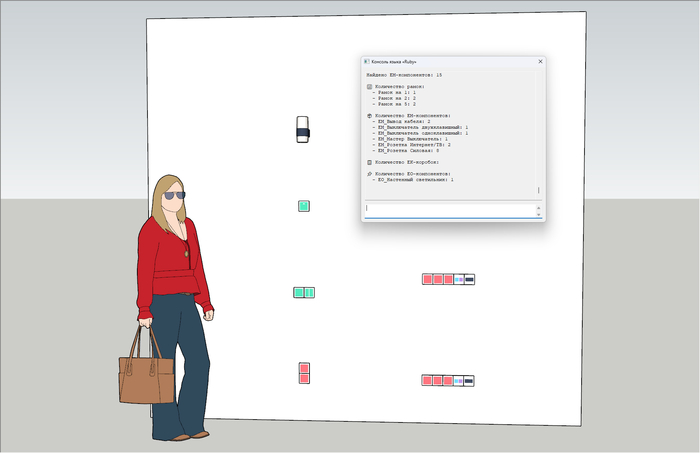700x453 pixels.
Task: Select the Internet/TV socket in lower five-gang frame
Action: [x=458, y=381]
